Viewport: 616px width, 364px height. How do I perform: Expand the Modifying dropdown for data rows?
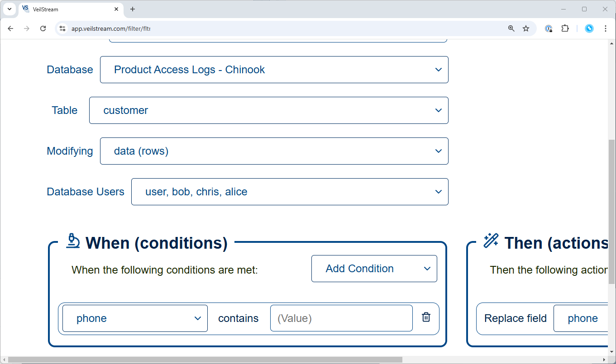pos(274,151)
